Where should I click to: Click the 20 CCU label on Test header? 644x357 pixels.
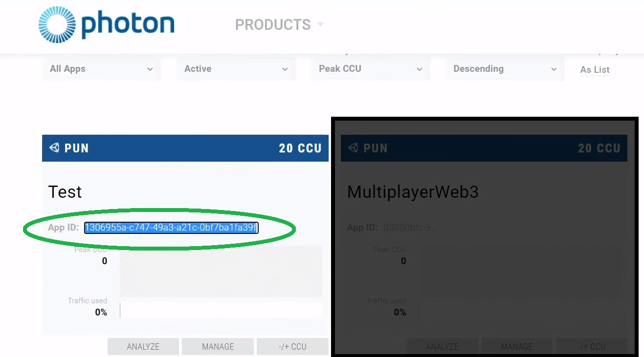[x=300, y=148]
